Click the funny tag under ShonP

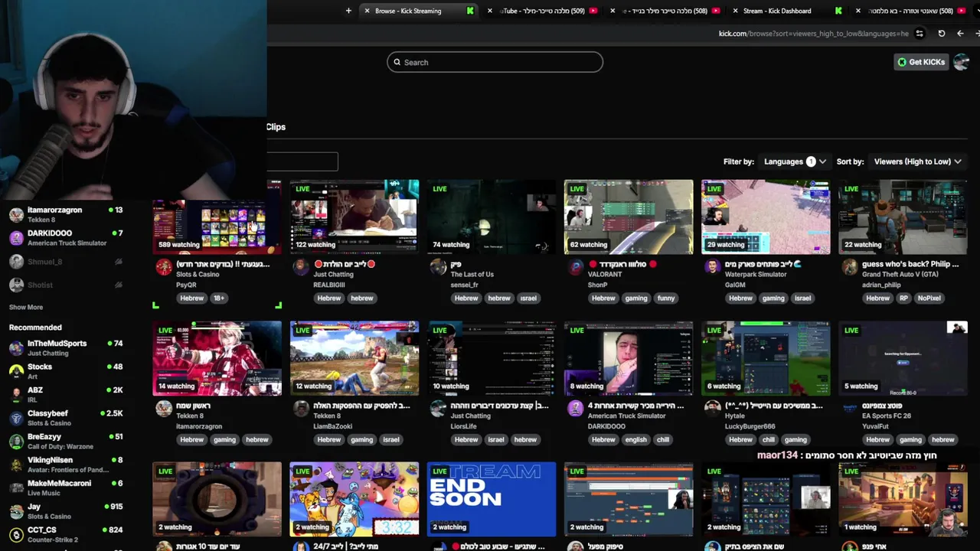coord(666,298)
